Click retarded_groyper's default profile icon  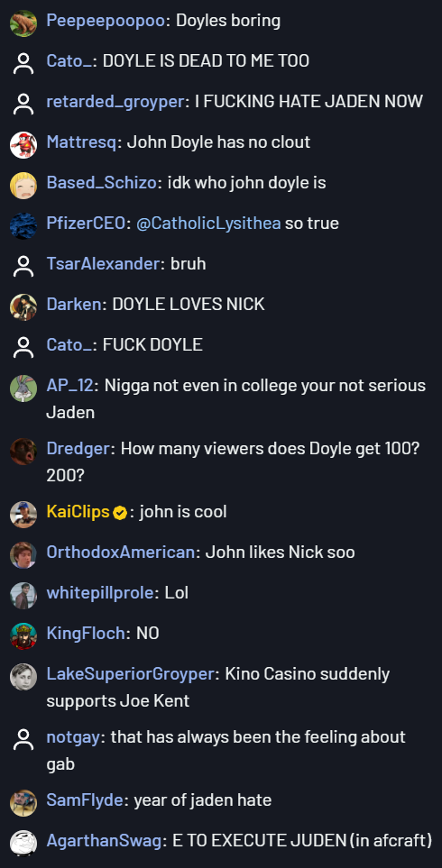click(23, 104)
